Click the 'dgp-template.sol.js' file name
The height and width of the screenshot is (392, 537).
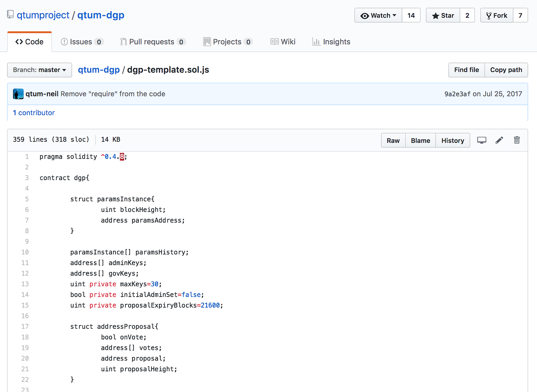click(168, 70)
